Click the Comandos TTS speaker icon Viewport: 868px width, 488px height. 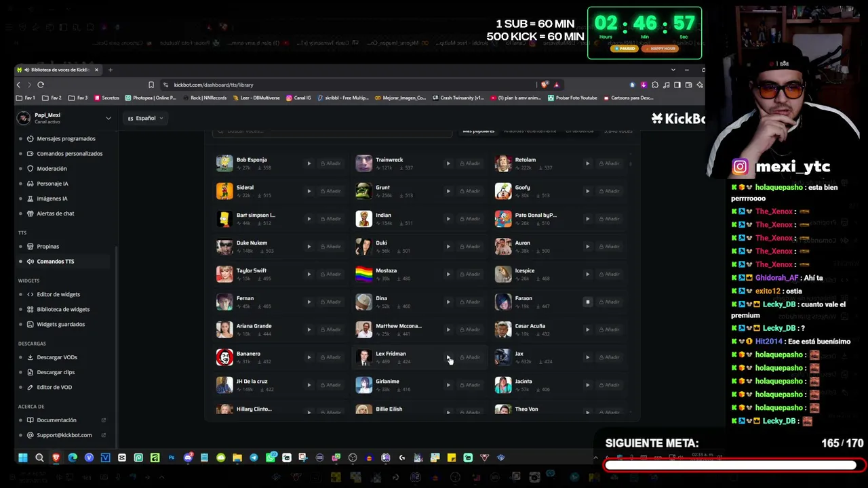point(30,262)
